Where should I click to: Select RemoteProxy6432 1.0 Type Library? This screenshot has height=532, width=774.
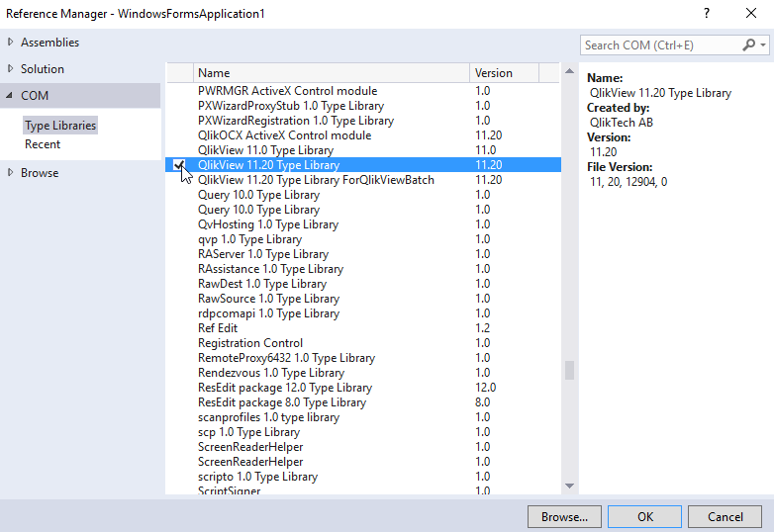(363, 357)
